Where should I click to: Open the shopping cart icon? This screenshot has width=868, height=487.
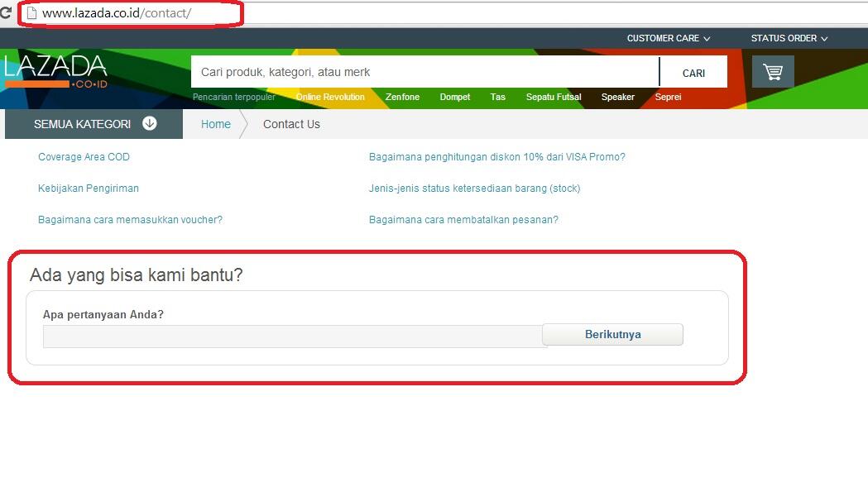(773, 71)
